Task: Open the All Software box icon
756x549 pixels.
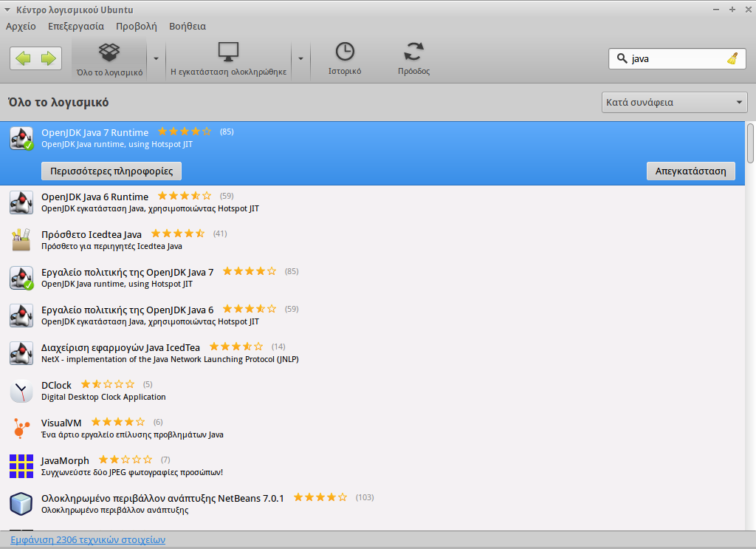Action: tap(109, 52)
